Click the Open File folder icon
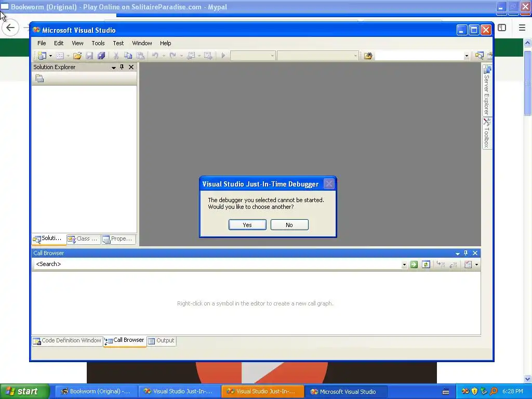Image resolution: width=532 pixels, height=399 pixels. click(x=77, y=56)
